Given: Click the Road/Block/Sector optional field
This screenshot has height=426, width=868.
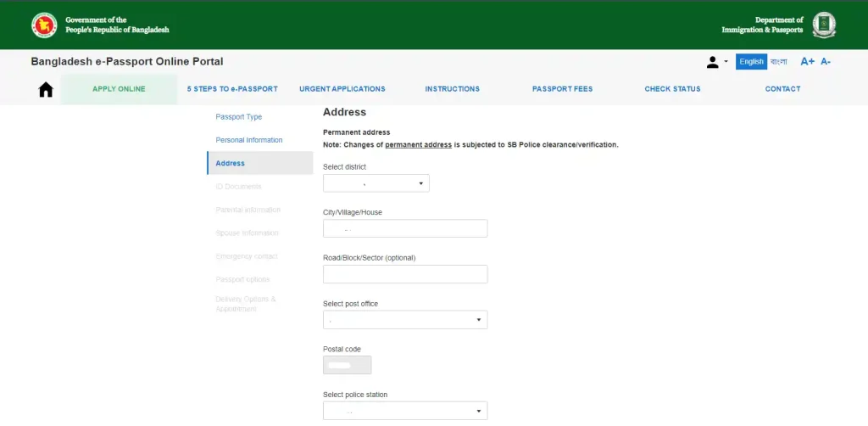Looking at the screenshot, I should [404, 274].
